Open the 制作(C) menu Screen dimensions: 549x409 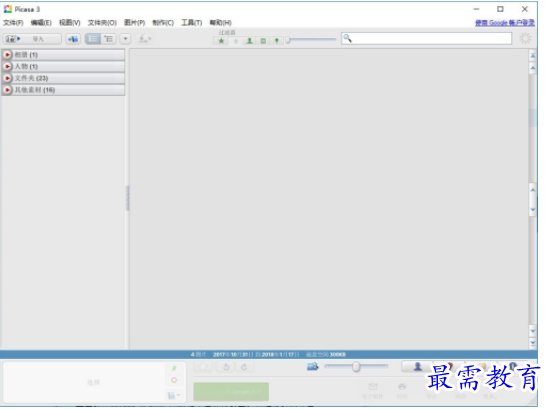[163, 23]
